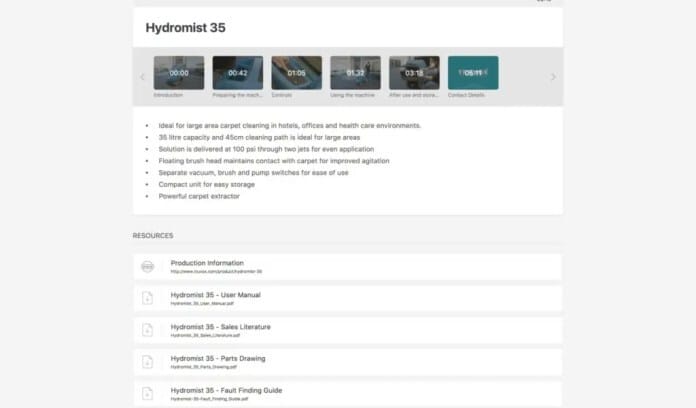This screenshot has height=408, width=696.
Task: Open the Production Information resource link
Action: [x=348, y=267]
